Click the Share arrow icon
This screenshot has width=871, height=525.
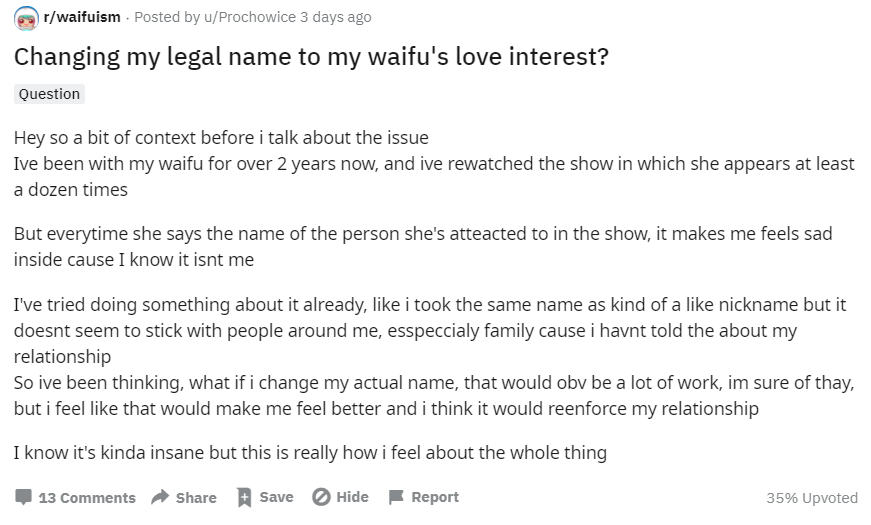tap(160, 497)
